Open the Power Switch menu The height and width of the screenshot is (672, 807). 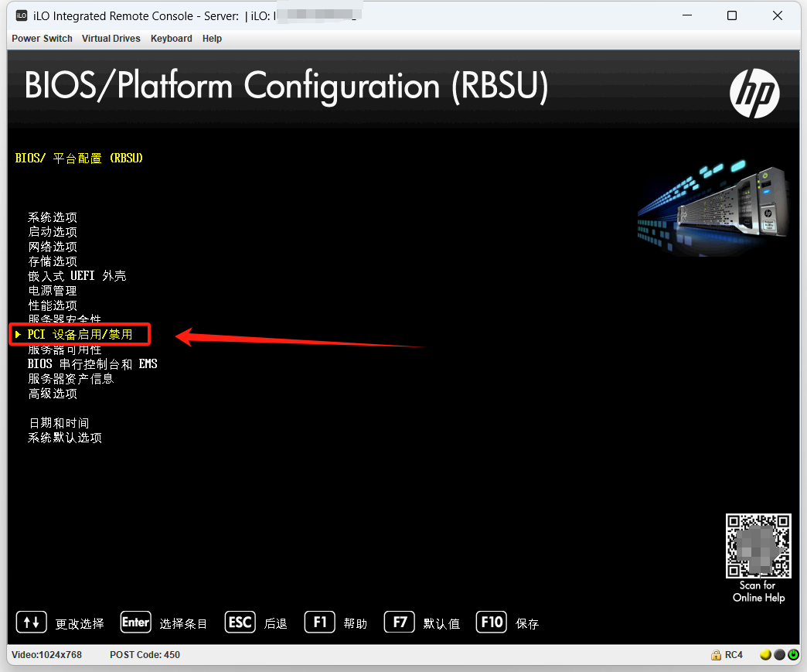pyautogui.click(x=42, y=39)
